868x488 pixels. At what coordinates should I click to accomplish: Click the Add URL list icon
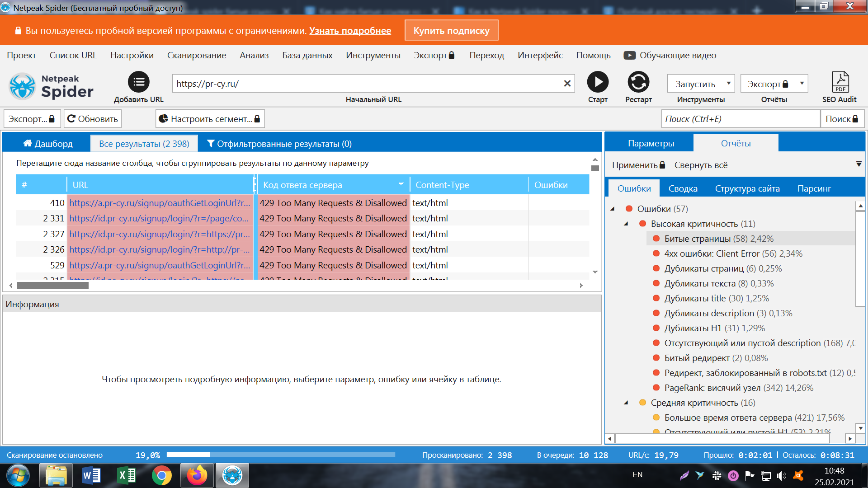pos(138,82)
